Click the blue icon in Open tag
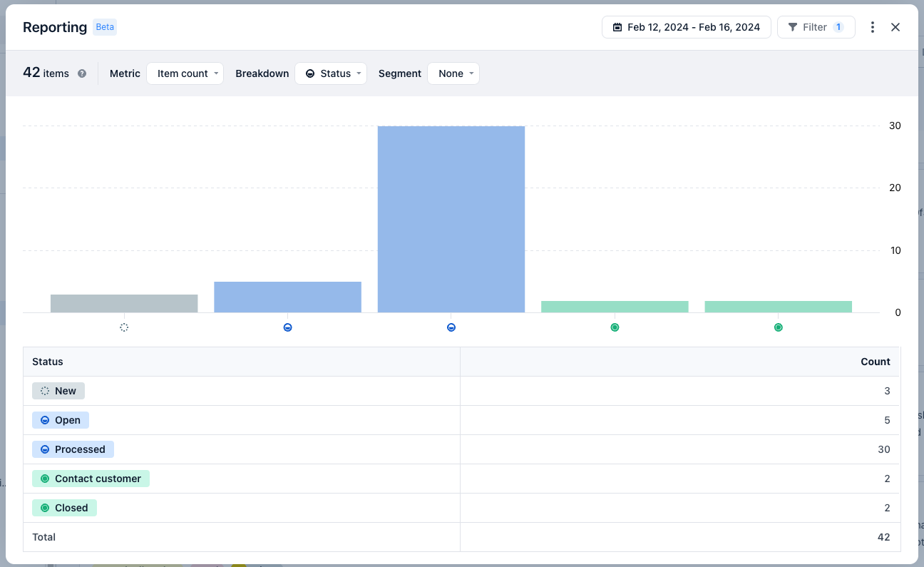 (x=45, y=420)
